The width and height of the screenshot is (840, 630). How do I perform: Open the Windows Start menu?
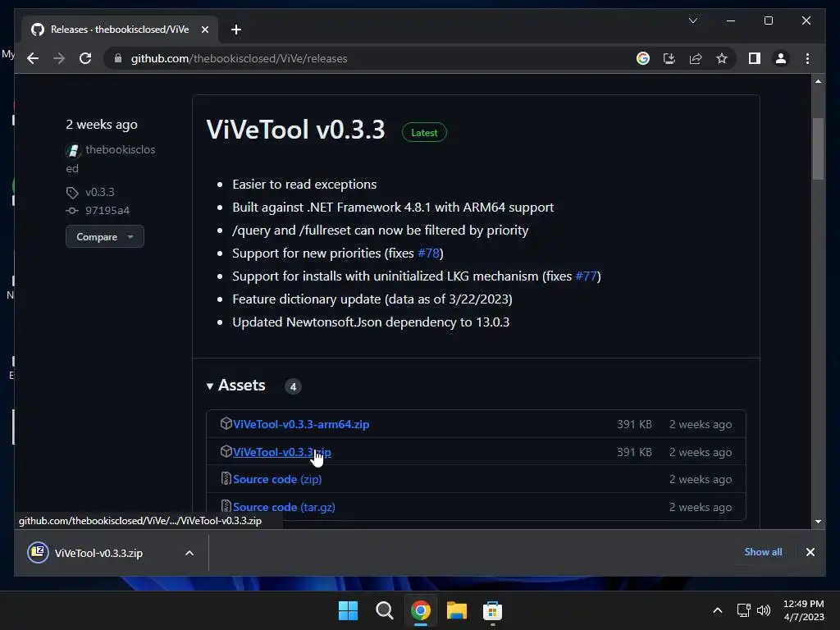click(348, 610)
